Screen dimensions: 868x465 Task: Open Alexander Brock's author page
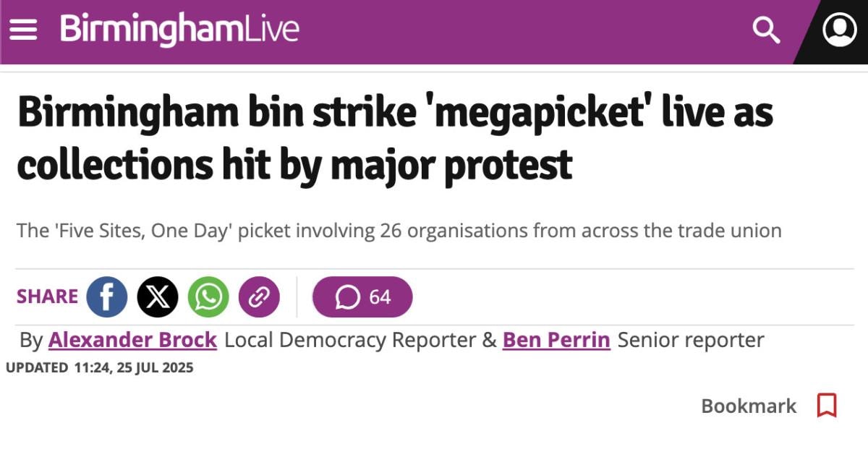coord(132,340)
